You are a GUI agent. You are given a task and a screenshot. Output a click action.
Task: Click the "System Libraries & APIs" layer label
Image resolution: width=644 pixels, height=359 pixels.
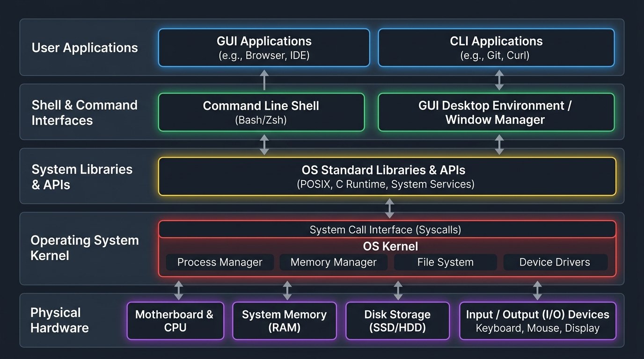[x=82, y=177]
